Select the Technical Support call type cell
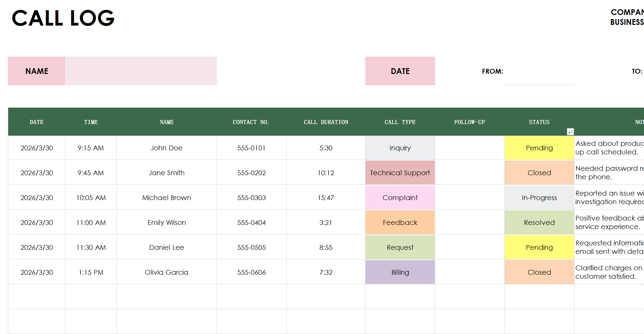This screenshot has width=644, height=334. tap(400, 173)
